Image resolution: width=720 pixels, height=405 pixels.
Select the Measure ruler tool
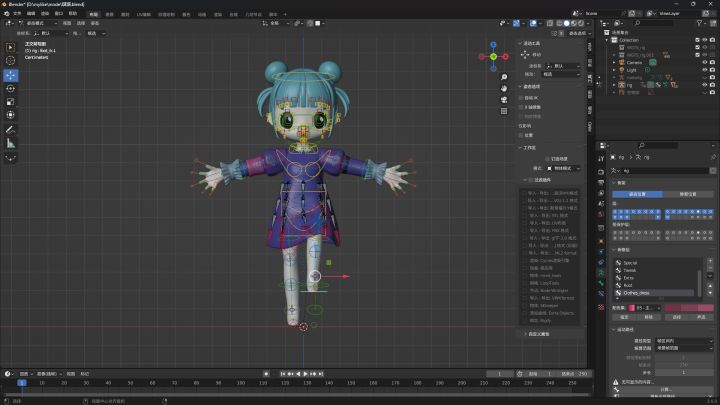10,143
